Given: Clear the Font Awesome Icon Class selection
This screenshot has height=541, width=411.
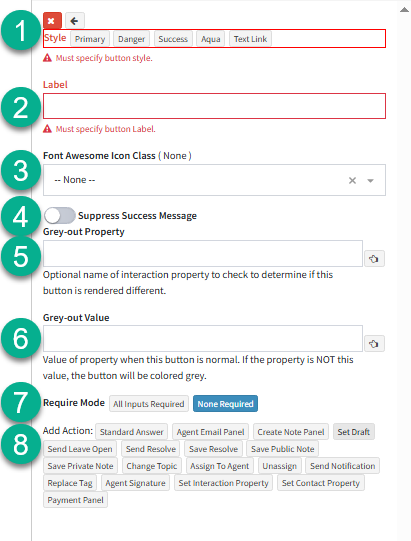Looking at the screenshot, I should pos(352,180).
